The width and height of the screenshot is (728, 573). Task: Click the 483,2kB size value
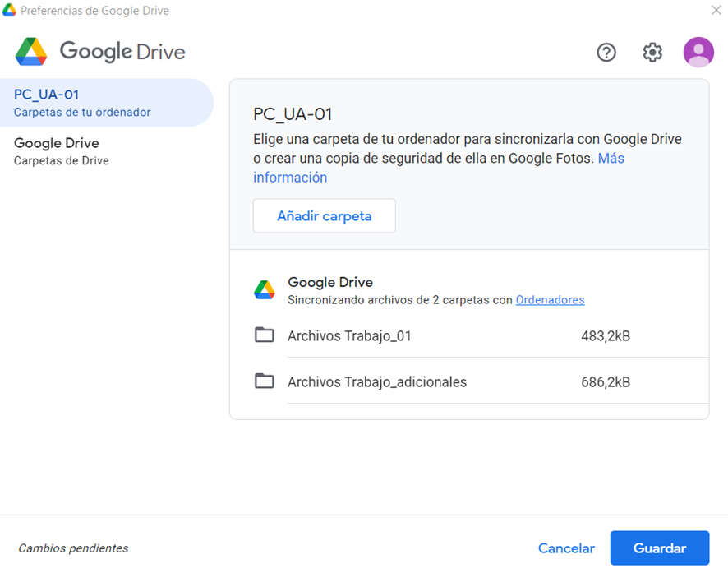[606, 335]
